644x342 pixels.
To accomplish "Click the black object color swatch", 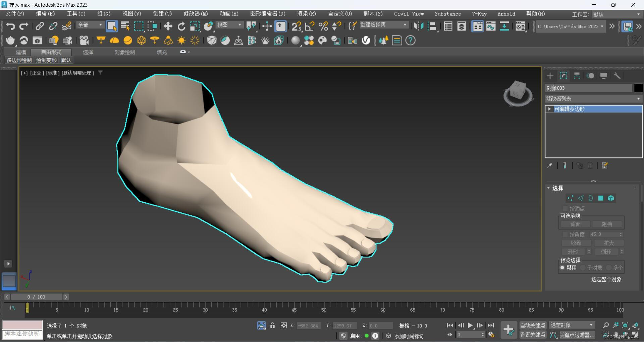I will point(638,88).
